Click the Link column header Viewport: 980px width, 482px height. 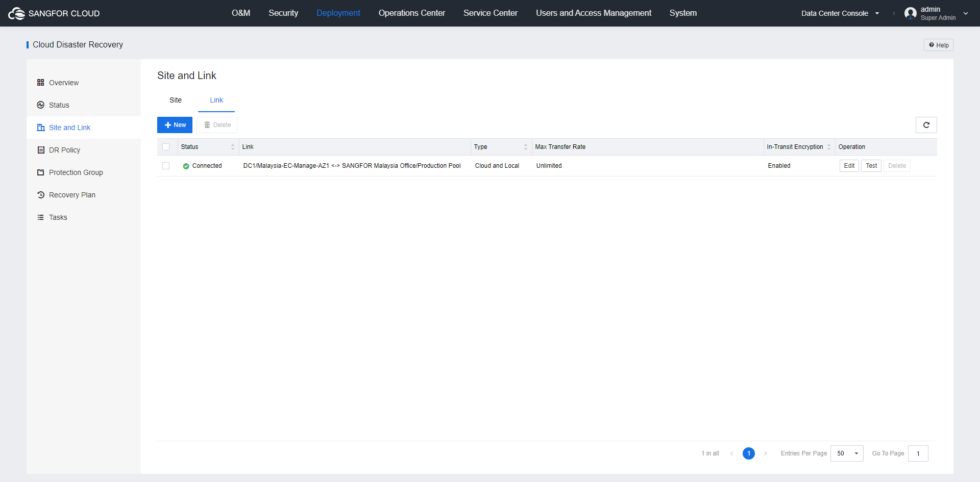tap(248, 147)
